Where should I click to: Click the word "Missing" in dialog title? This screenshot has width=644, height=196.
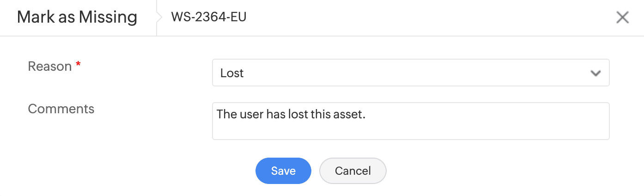108,18
